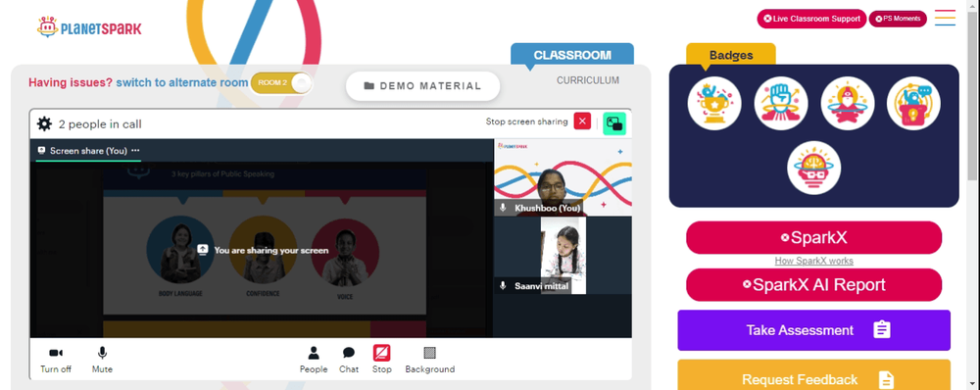Screen dimensions: 980x390
Task: Mute the microphone
Action: pos(102,360)
